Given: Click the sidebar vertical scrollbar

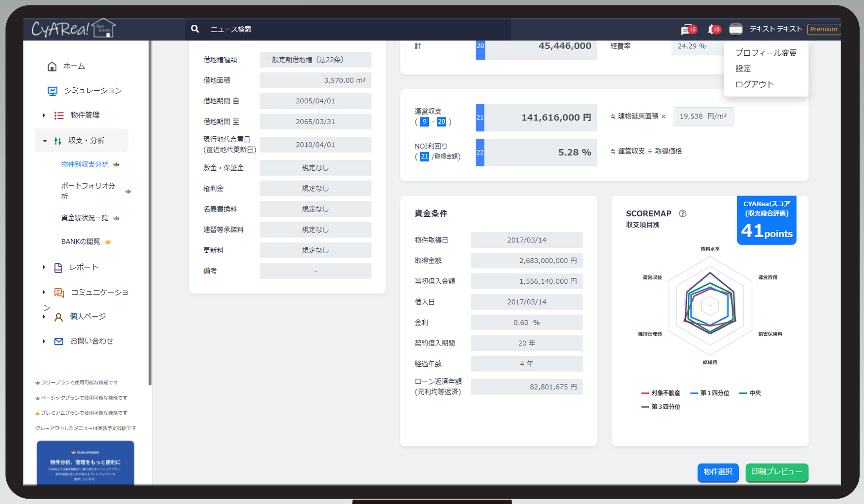Looking at the screenshot, I should (x=150, y=213).
